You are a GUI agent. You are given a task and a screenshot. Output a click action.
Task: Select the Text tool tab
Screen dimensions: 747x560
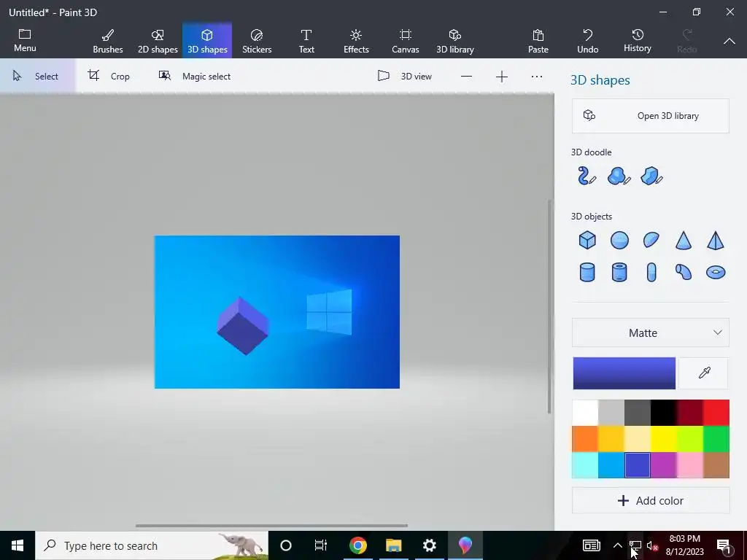(306, 41)
